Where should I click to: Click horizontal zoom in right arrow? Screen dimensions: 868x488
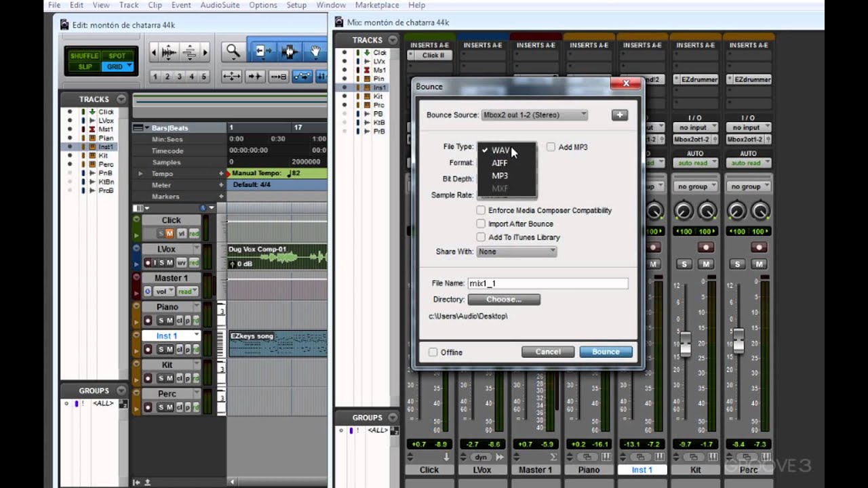[205, 52]
